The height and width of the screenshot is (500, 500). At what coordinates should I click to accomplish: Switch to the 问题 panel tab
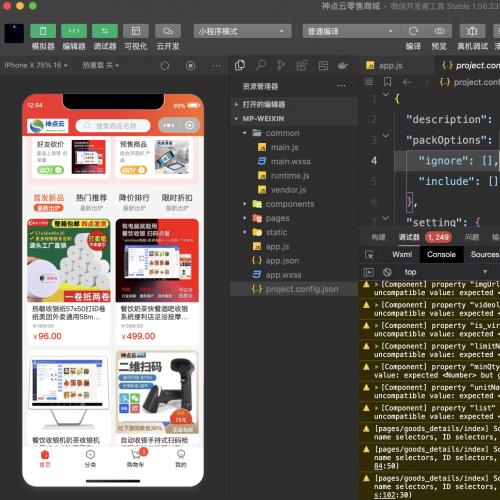coord(472,237)
